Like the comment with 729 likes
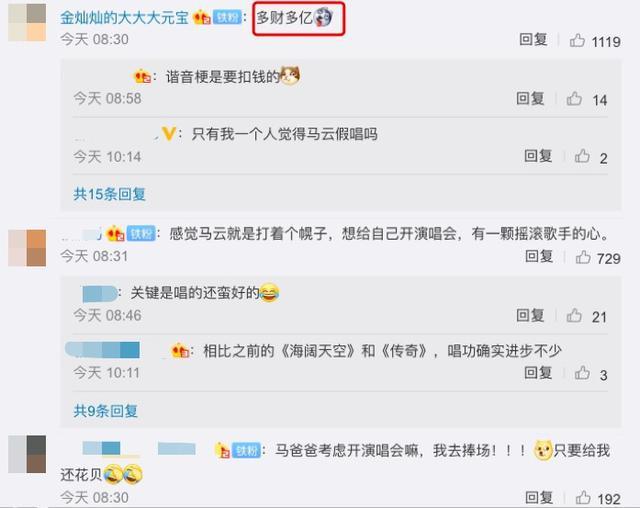Screen dimensions: 640x508 point(583,257)
